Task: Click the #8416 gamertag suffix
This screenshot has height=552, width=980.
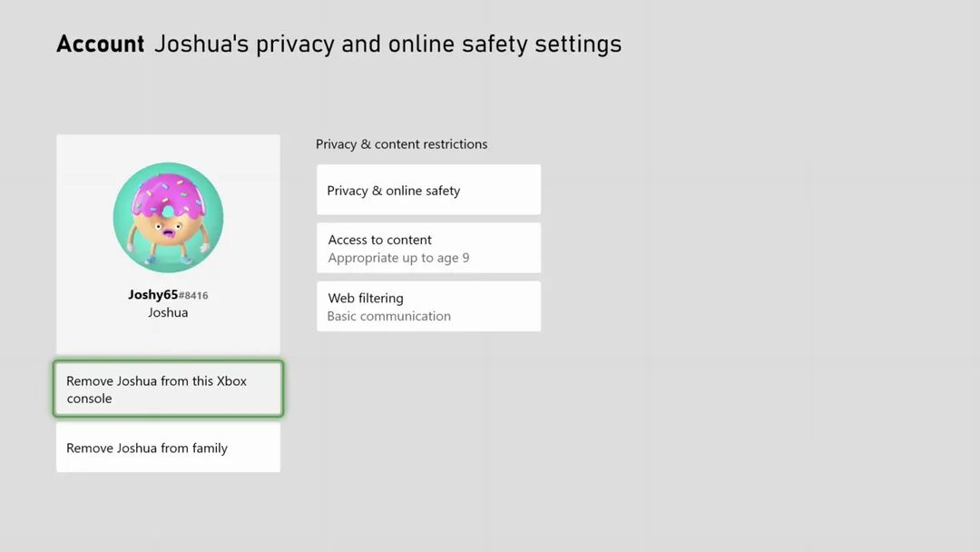Action: pos(193,296)
